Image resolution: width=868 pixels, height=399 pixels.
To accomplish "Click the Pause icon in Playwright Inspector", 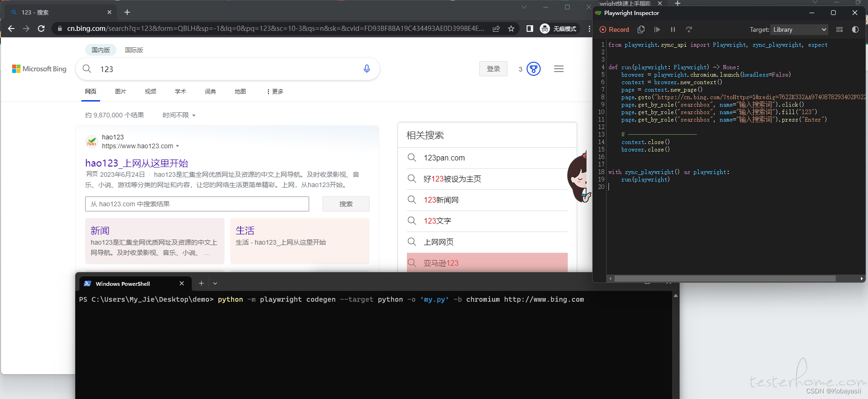I will pos(673,29).
